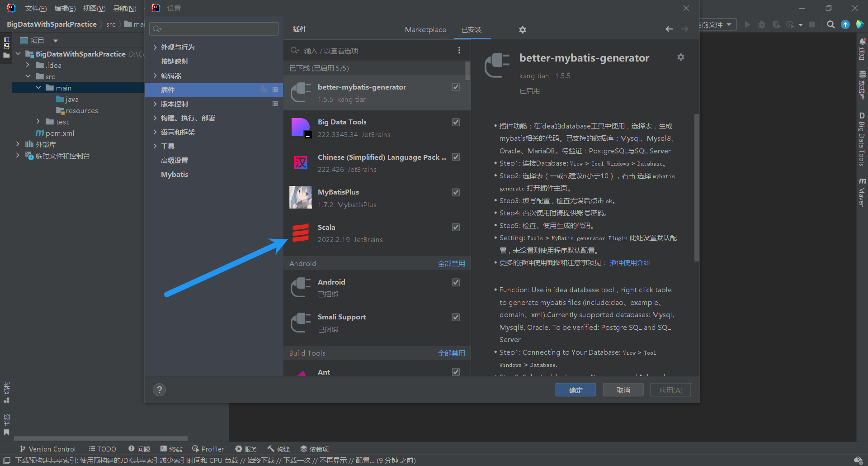868x466 pixels.
Task: Open the TODO tool window
Action: (x=103, y=449)
